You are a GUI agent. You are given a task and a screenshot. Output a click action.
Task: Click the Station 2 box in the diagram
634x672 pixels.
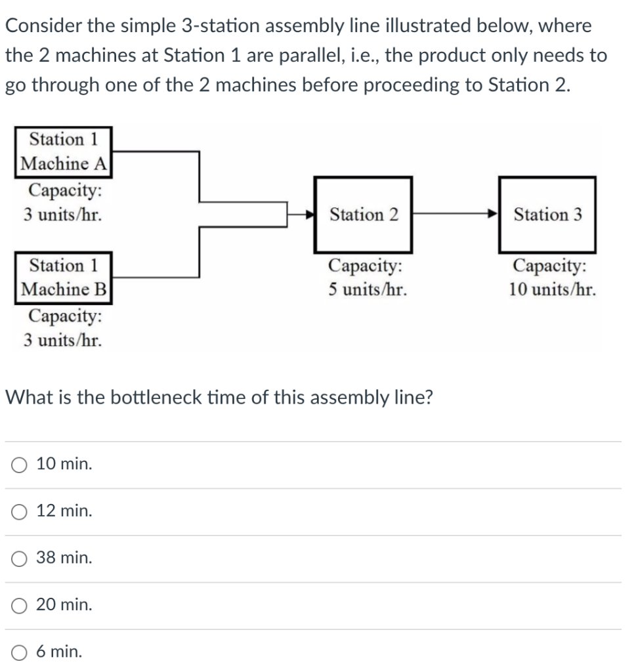pos(363,213)
